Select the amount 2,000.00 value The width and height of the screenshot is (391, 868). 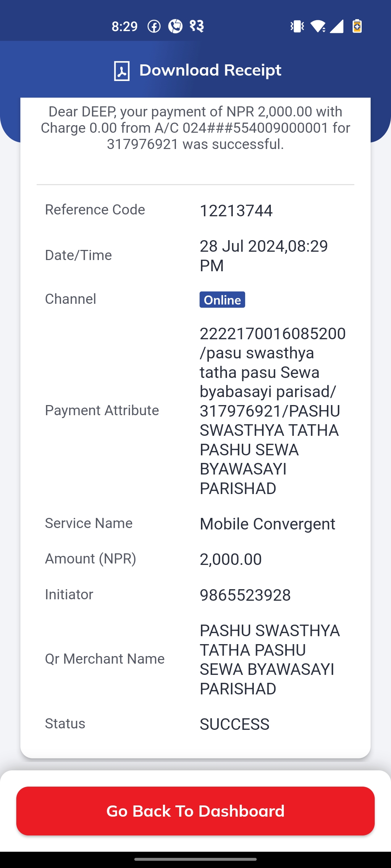(231, 559)
